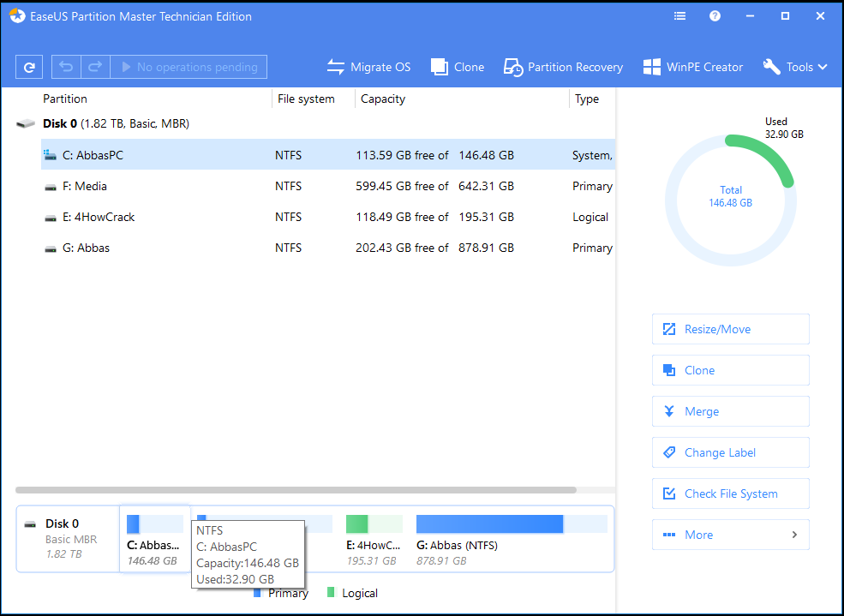The width and height of the screenshot is (844, 616).
Task: Click the More chevron arrow
Action: 794,535
